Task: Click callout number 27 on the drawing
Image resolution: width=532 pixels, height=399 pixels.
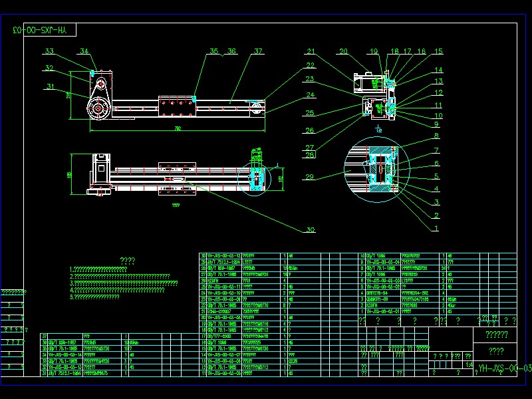Action: click(x=309, y=147)
